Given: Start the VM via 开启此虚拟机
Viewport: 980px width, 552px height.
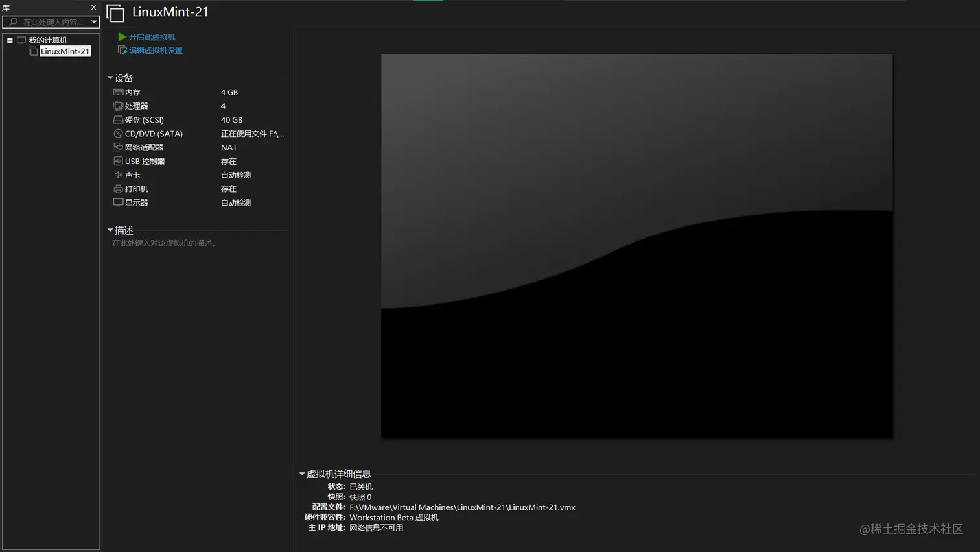Looking at the screenshot, I should 150,37.
